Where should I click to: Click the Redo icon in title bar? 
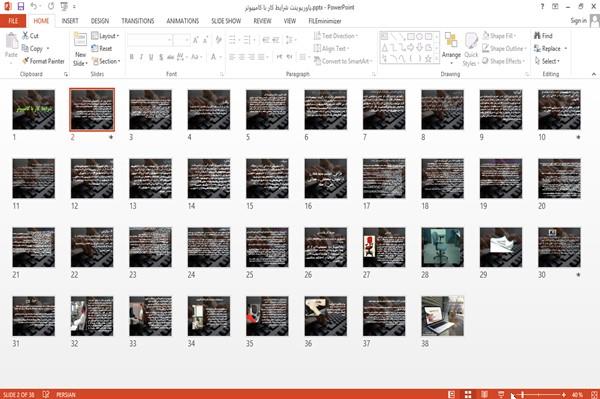click(x=51, y=6)
